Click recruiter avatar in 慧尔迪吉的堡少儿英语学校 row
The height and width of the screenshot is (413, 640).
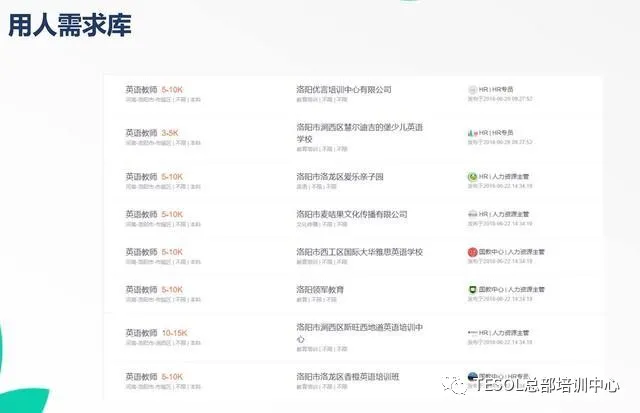point(472,133)
